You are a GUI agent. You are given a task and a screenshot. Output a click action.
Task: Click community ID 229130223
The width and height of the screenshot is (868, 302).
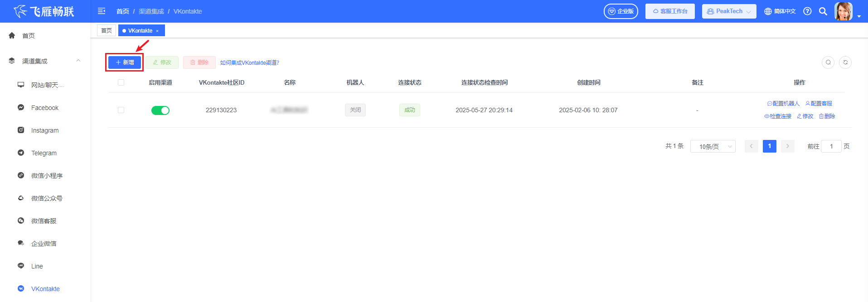pyautogui.click(x=221, y=110)
